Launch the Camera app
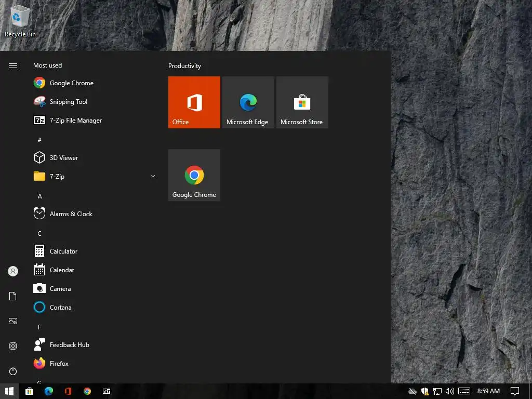This screenshot has height=399, width=532. coord(95,289)
